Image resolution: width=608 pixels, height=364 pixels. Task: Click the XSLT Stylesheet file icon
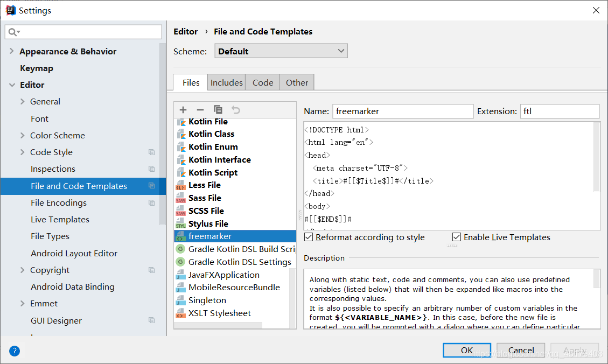[181, 313]
